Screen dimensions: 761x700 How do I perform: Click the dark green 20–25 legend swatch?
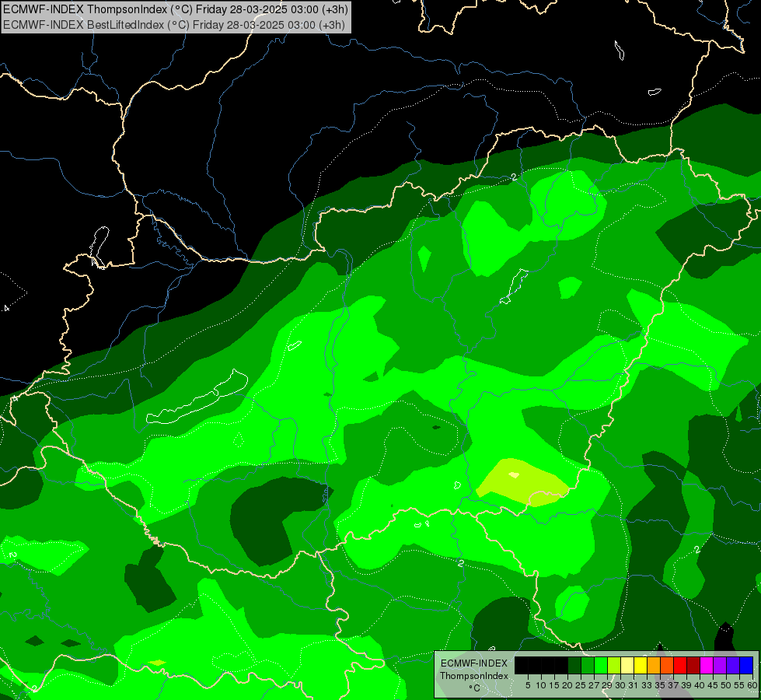(574, 665)
